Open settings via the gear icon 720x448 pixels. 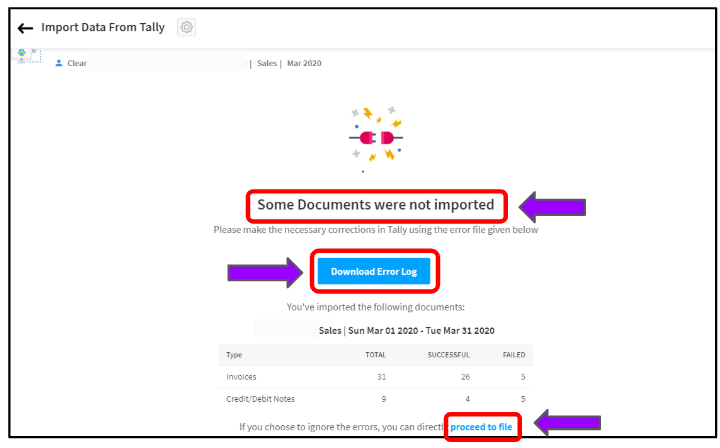tap(186, 27)
